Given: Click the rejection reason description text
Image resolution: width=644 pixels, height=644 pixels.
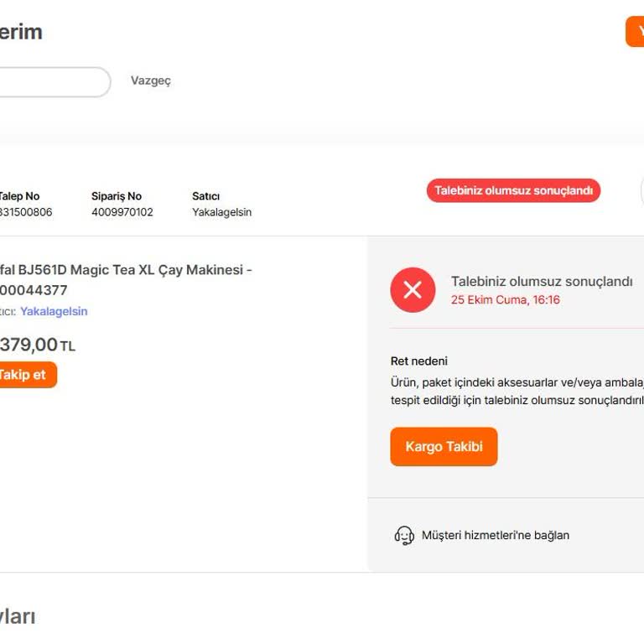Looking at the screenshot, I should pos(517,391).
